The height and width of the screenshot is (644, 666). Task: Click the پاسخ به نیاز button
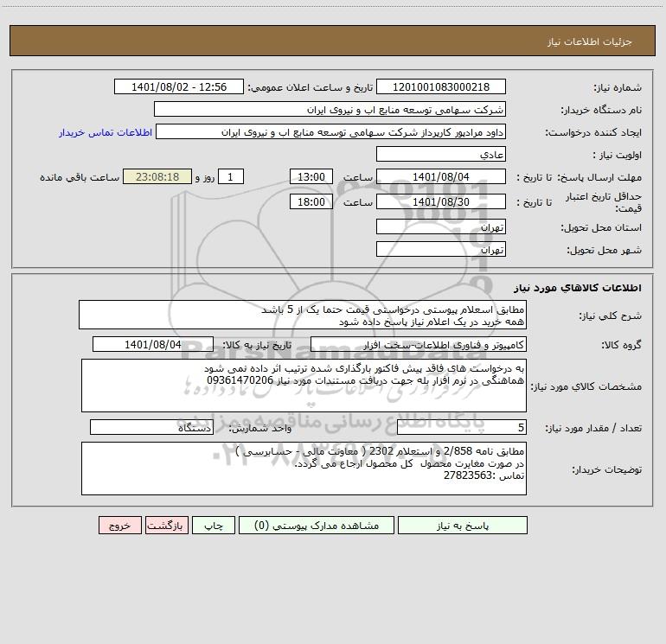click(x=463, y=525)
